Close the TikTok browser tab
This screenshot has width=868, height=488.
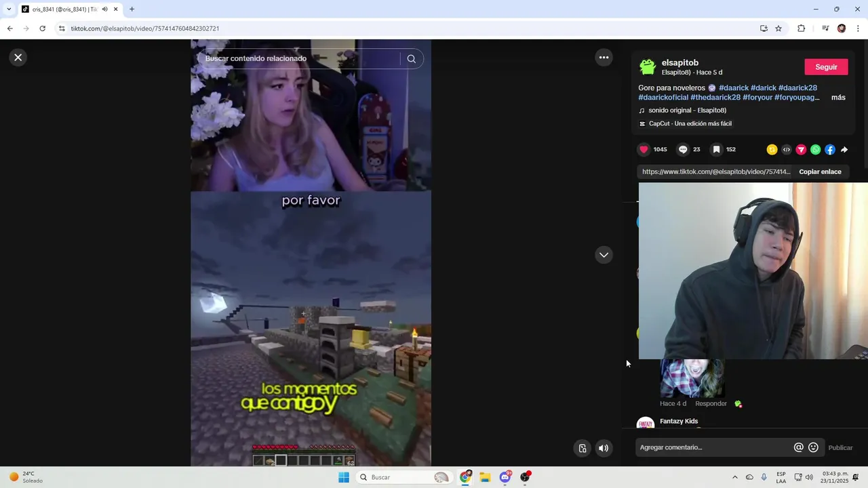pos(115,9)
